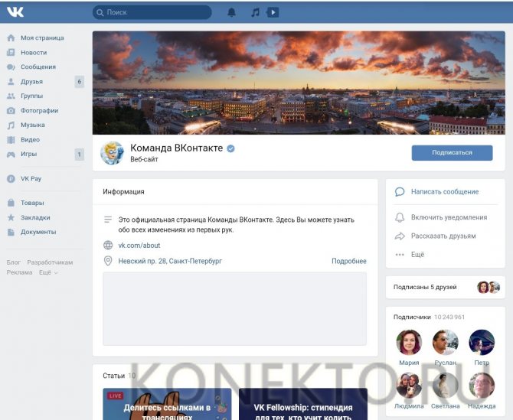Open the Блог footer link
This screenshot has height=420, width=513.
[x=14, y=262]
